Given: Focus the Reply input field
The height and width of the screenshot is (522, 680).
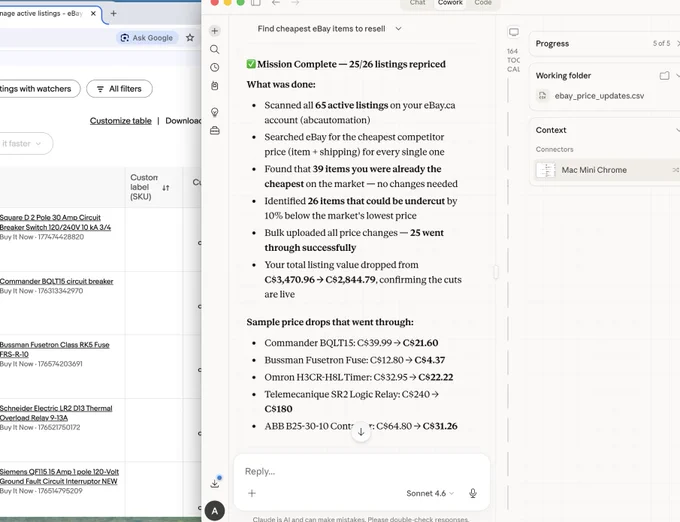Looking at the screenshot, I should (362, 471).
